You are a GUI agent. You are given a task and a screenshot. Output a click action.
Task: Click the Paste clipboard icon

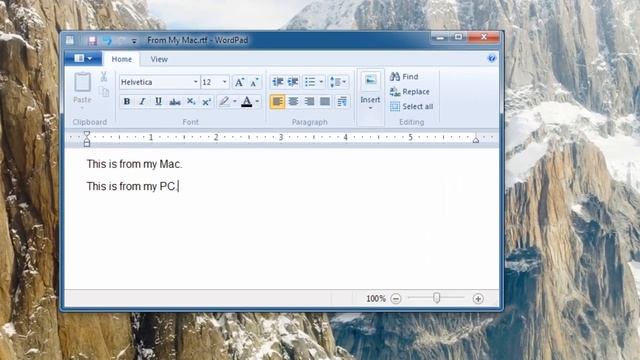[x=82, y=82]
